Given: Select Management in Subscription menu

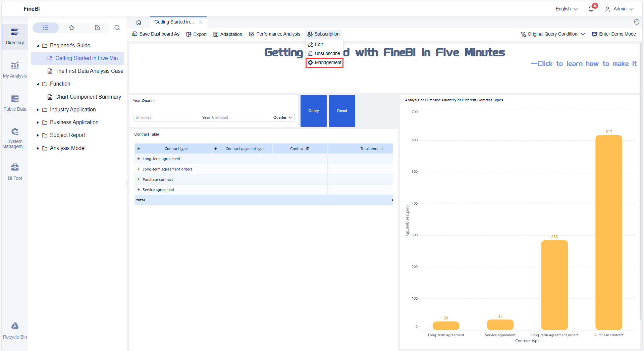Looking at the screenshot, I should [324, 62].
